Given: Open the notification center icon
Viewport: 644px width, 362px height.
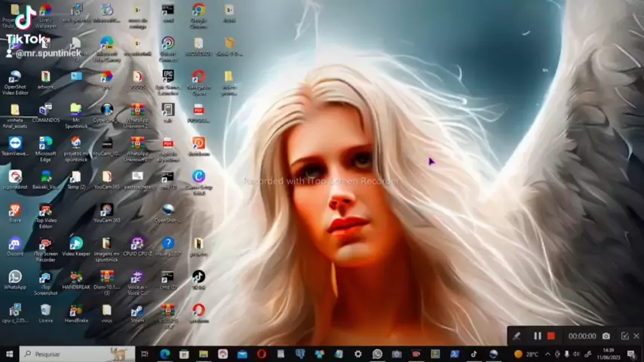Looking at the screenshot, I should [631, 354].
